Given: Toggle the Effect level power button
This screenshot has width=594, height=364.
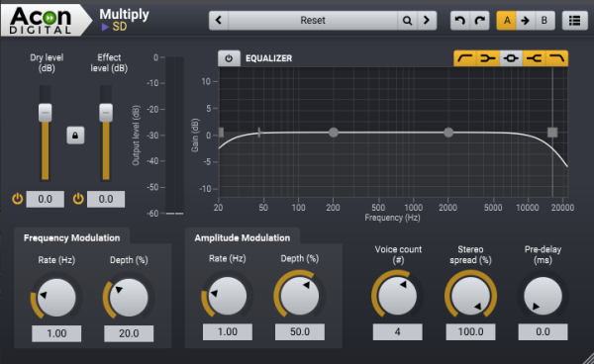Looking at the screenshot, I should tap(78, 198).
